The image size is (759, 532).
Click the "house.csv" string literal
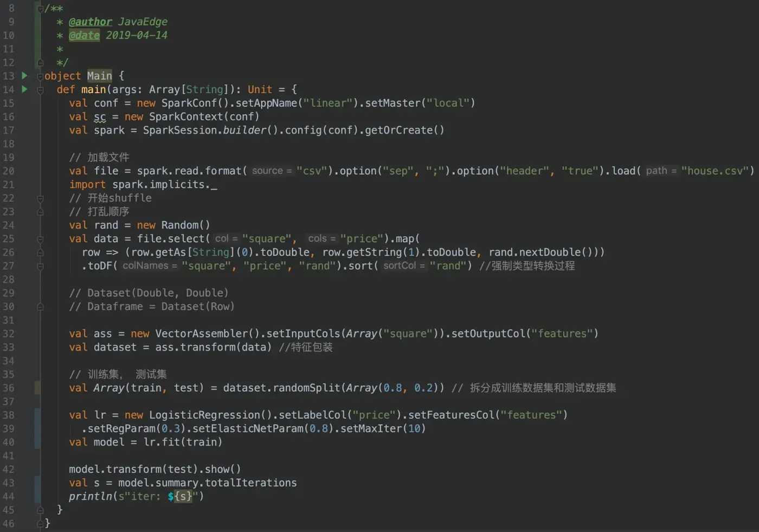716,171
